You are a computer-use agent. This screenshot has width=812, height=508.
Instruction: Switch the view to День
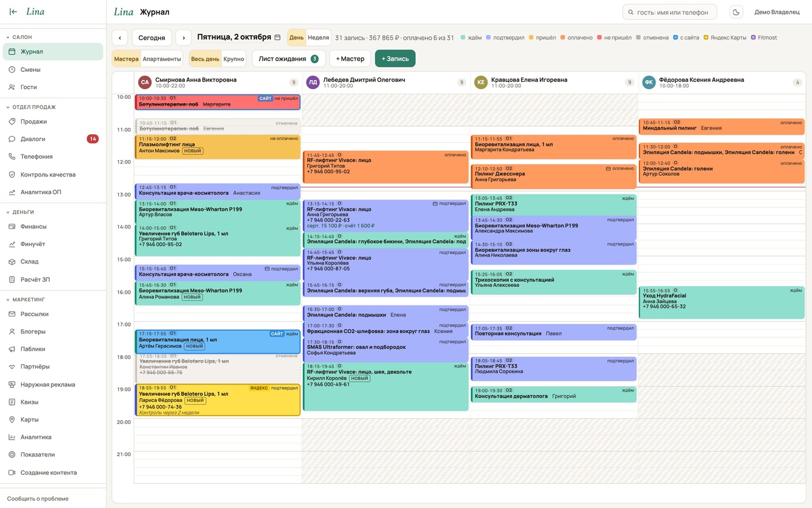coord(296,38)
